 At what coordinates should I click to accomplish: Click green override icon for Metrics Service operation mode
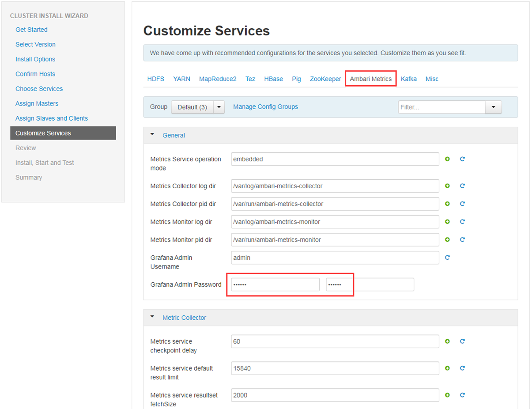coord(447,159)
